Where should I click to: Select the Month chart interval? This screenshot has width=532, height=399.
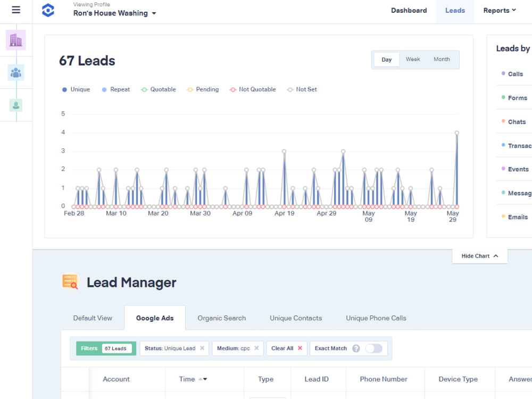click(442, 60)
